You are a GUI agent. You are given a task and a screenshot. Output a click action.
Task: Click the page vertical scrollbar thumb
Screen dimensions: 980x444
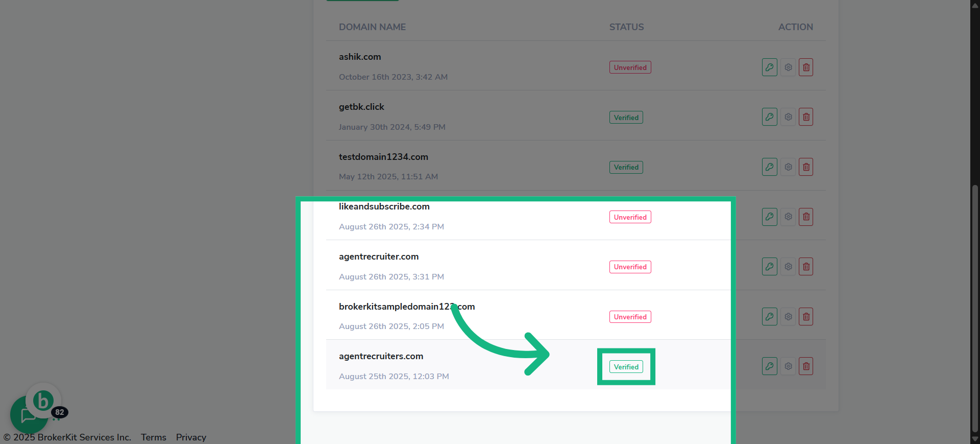[x=975, y=309]
